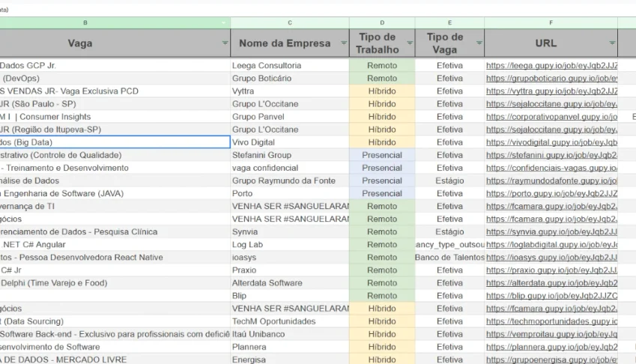Viewport: 636px width, 364px height.
Task: Click the Log Lab cell
Action: tap(290, 244)
